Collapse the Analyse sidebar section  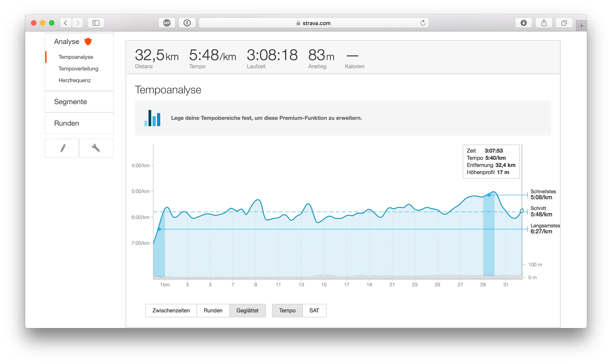pos(67,42)
